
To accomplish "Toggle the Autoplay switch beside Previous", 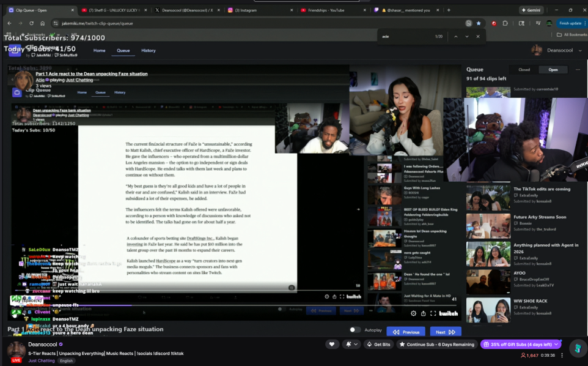I will [x=355, y=330].
